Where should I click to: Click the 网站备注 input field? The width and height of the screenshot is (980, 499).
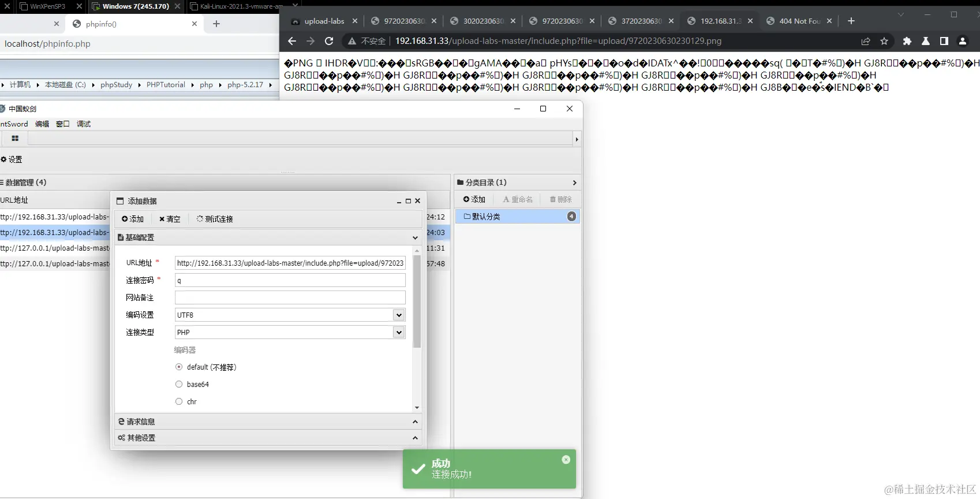click(290, 297)
